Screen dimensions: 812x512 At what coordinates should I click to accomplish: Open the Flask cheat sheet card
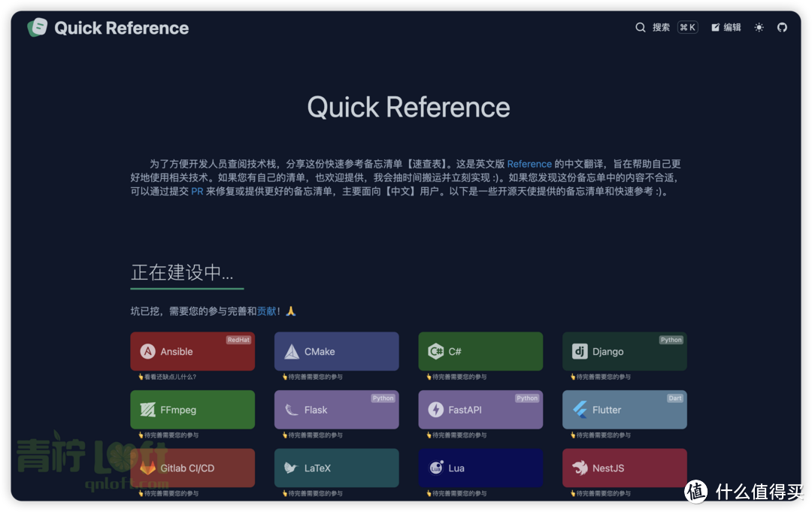point(337,410)
